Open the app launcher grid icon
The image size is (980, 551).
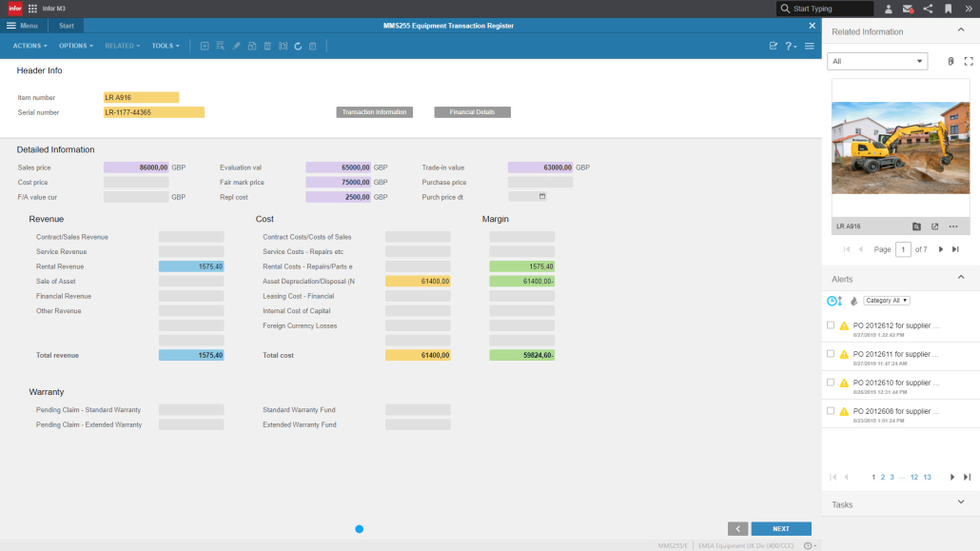tap(32, 9)
